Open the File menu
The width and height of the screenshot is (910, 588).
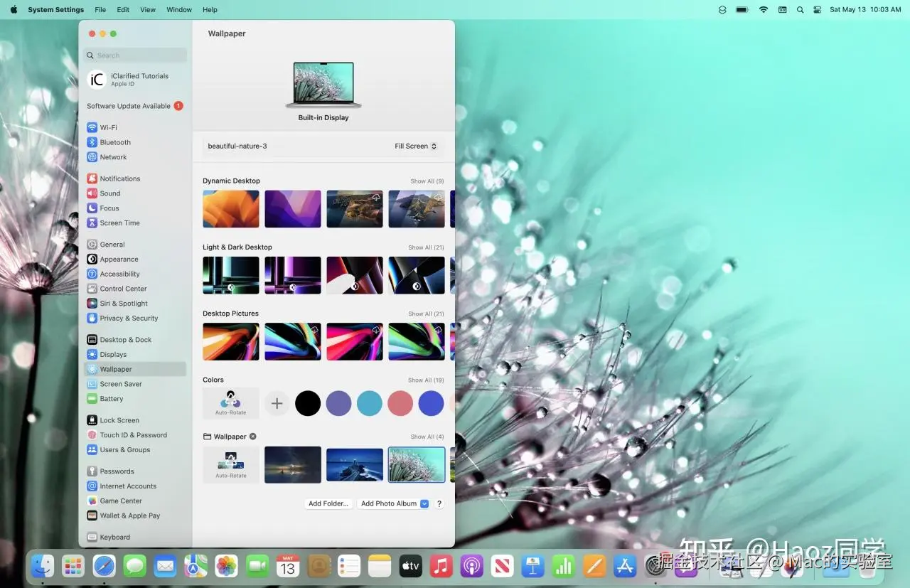100,10
